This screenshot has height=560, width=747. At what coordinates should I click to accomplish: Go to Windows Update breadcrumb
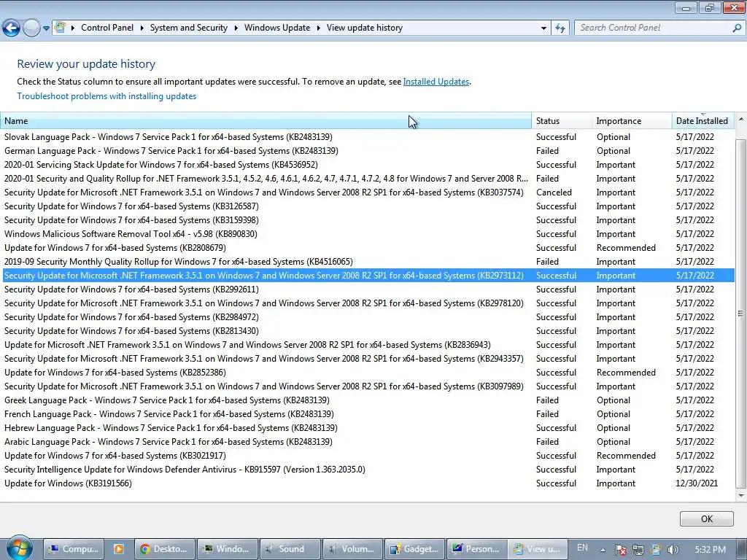coord(277,28)
